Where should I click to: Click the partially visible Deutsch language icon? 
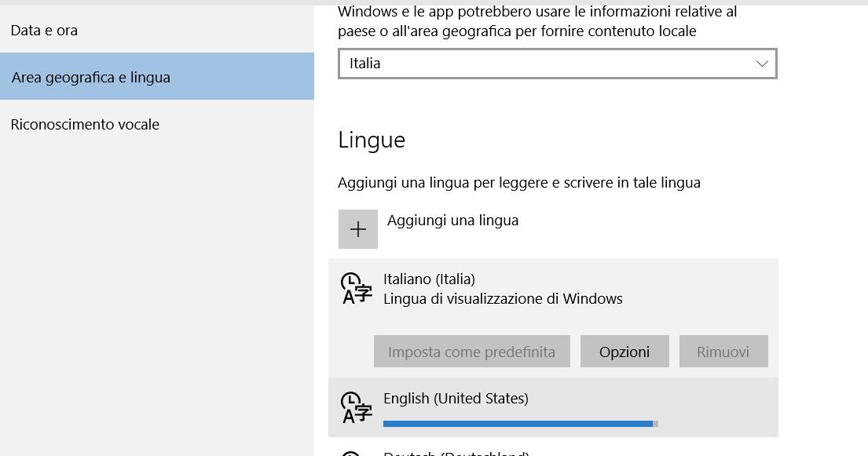coord(351,453)
